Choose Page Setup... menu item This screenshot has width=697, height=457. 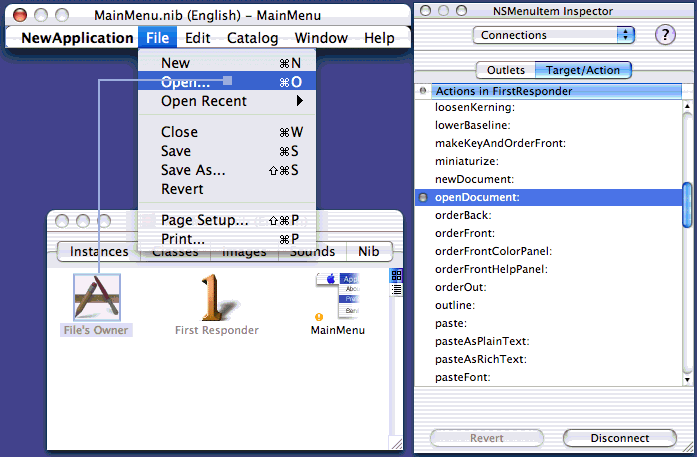[x=205, y=220]
